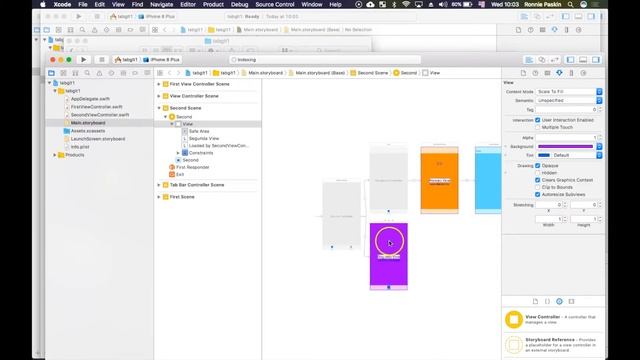
Task: Click front window's Stop button beside Play
Action: (x=102, y=60)
